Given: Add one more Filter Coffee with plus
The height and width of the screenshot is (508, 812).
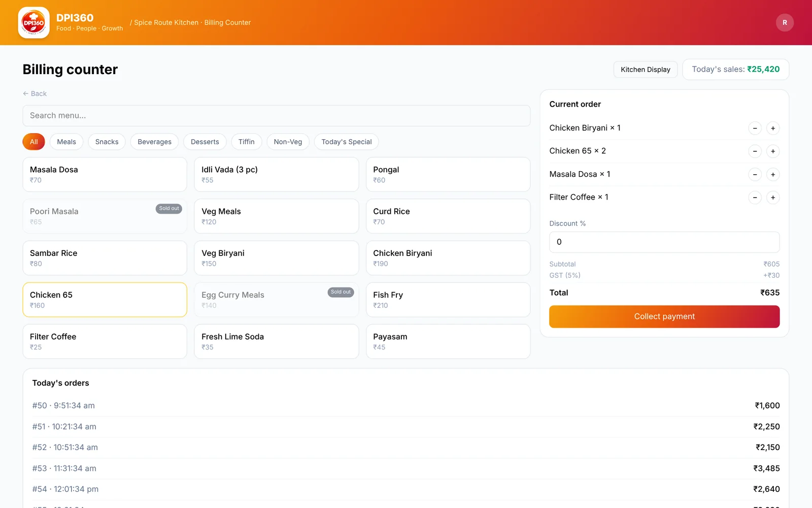Looking at the screenshot, I should (773, 197).
